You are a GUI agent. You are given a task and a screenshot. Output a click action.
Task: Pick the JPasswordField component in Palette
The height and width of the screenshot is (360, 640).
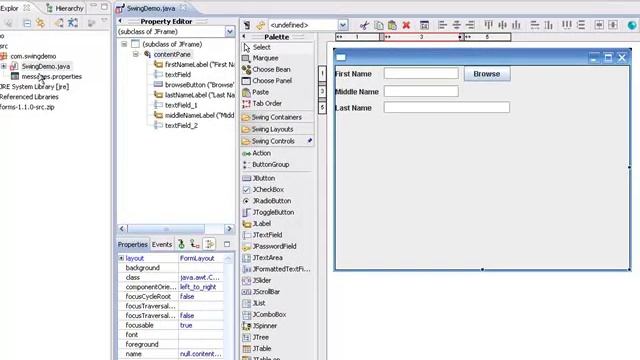tap(269, 247)
